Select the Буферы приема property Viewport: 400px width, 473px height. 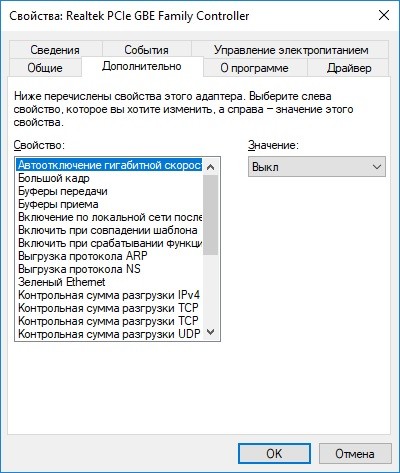109,204
